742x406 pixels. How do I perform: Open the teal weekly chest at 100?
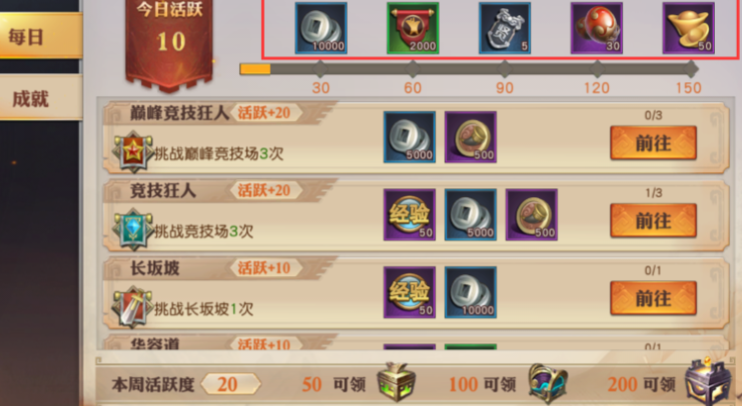pos(548,383)
